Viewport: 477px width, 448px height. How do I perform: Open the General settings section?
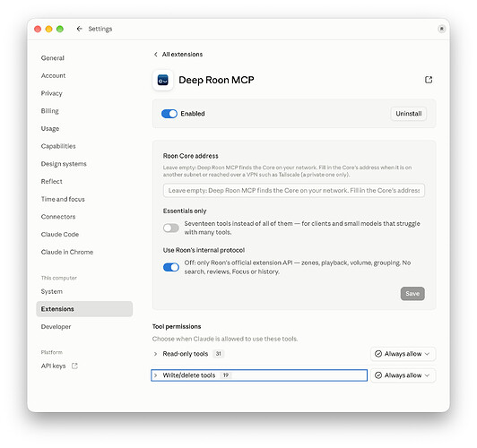coord(53,58)
